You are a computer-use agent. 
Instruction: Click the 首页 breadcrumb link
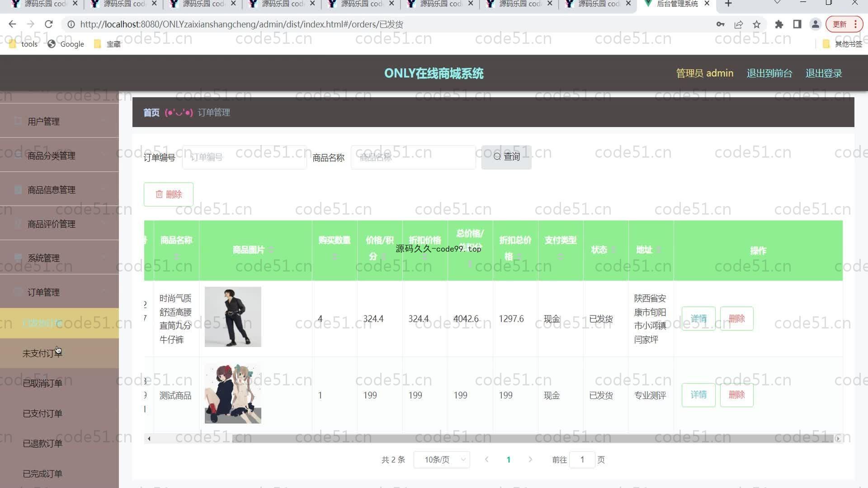tap(151, 113)
